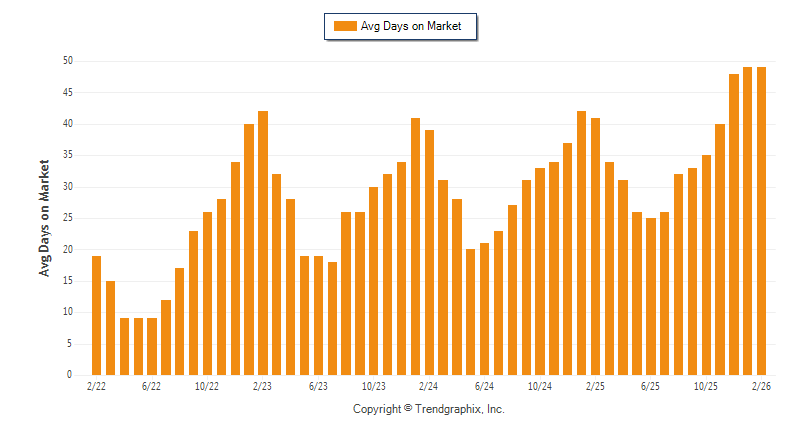
Task: Click the bar above the 2/24 label
Action: point(429,252)
